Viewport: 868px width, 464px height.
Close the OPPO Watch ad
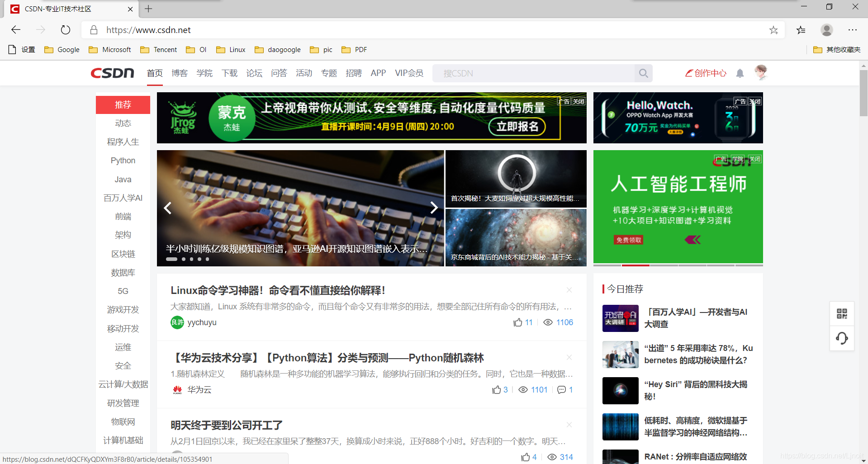[755, 101]
